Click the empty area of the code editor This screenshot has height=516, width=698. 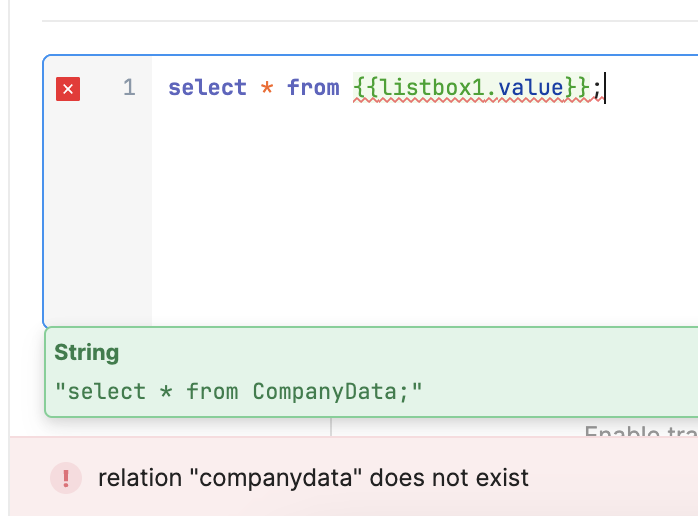point(420,220)
